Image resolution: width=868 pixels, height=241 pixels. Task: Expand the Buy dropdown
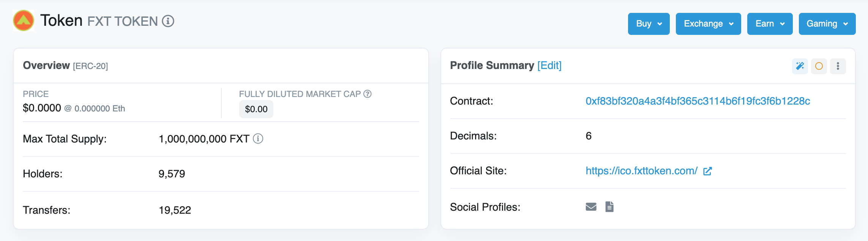tap(649, 24)
